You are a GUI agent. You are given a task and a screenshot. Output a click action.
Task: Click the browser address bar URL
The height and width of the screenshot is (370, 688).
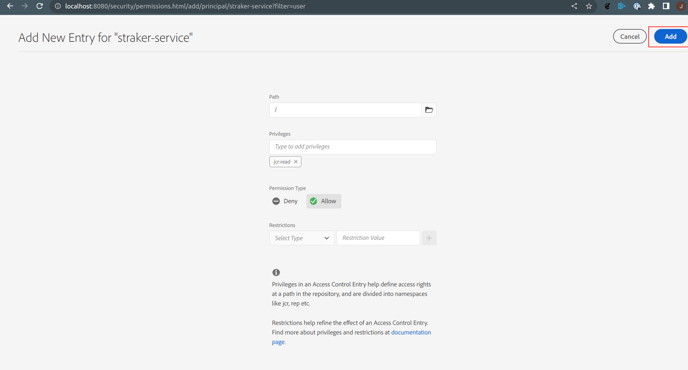point(185,6)
